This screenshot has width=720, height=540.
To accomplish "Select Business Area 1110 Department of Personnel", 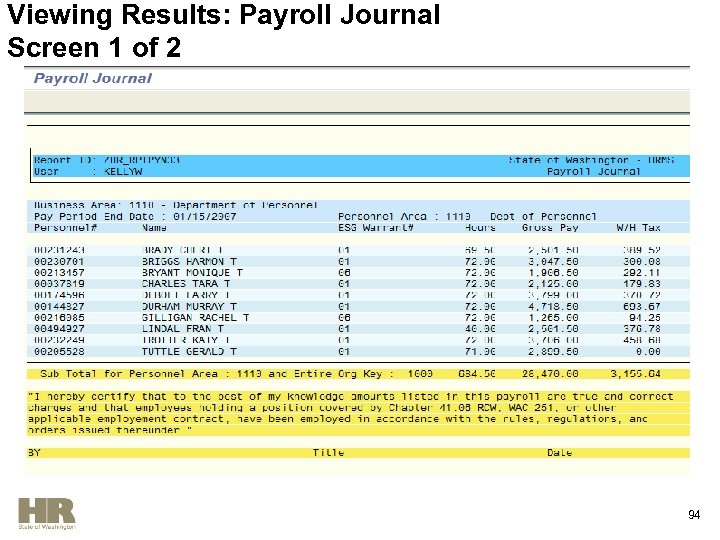I will click(176, 205).
